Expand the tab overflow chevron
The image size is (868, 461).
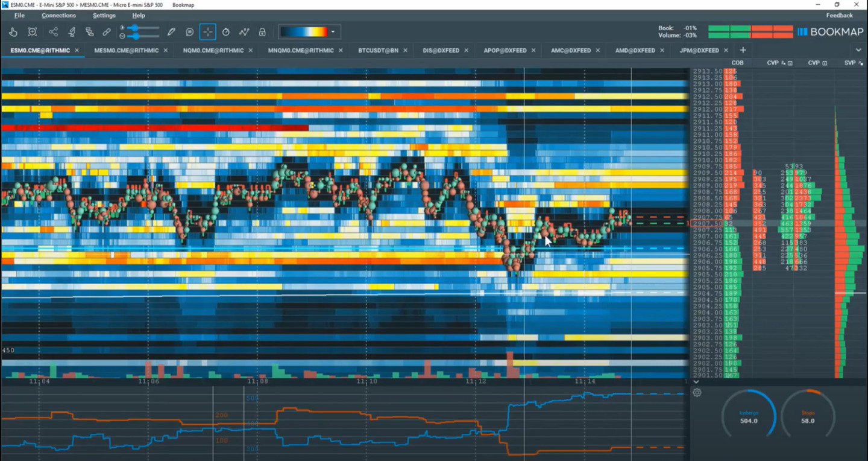point(858,50)
